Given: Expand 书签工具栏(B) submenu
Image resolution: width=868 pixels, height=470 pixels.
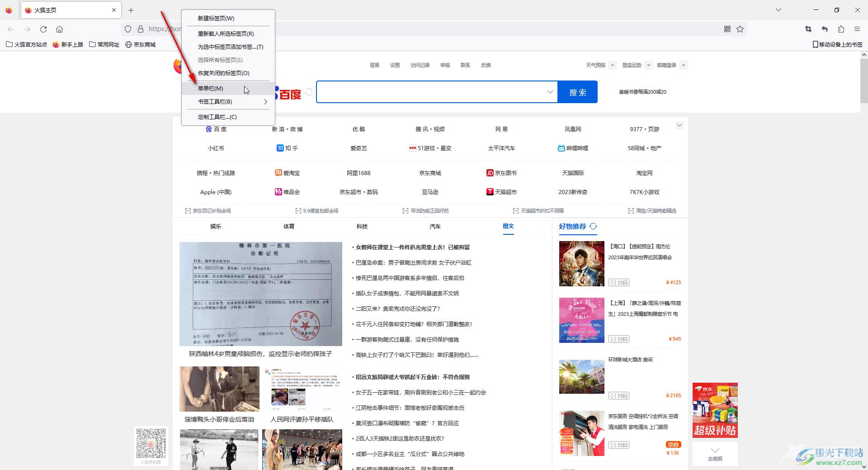Looking at the screenshot, I should 228,101.
